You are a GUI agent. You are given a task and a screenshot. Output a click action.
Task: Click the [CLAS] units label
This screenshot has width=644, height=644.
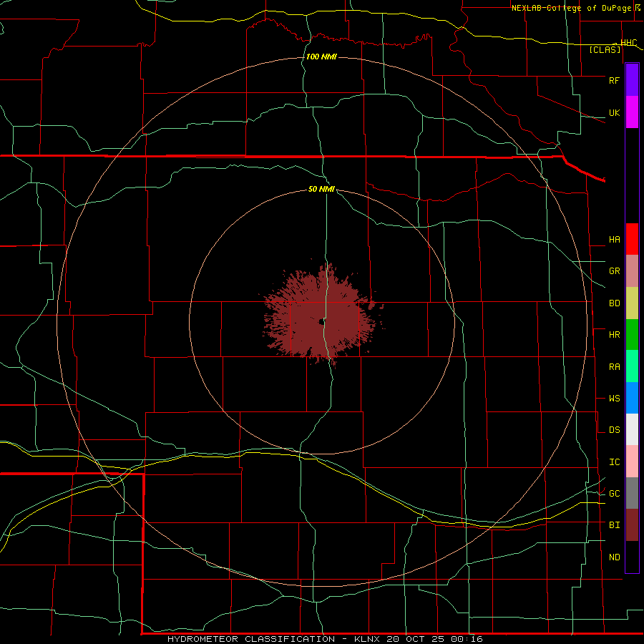tap(605, 50)
